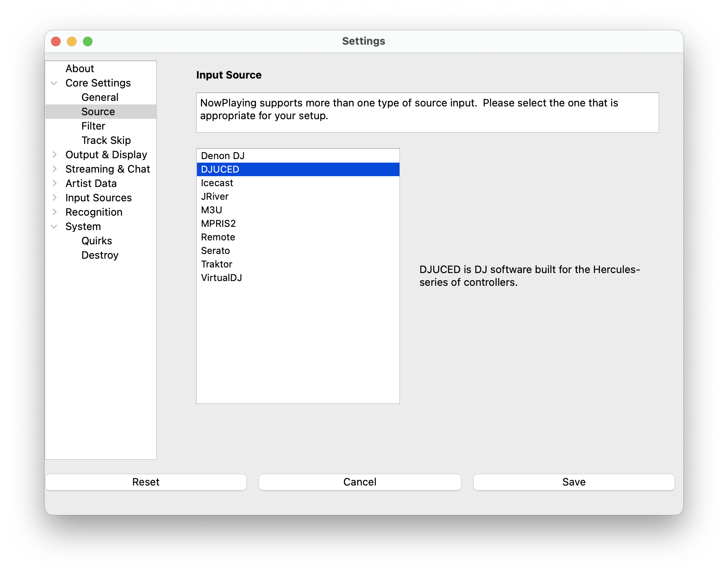Expand the Output & Display section
Image resolution: width=728 pixels, height=574 pixels.
pyautogui.click(x=54, y=155)
